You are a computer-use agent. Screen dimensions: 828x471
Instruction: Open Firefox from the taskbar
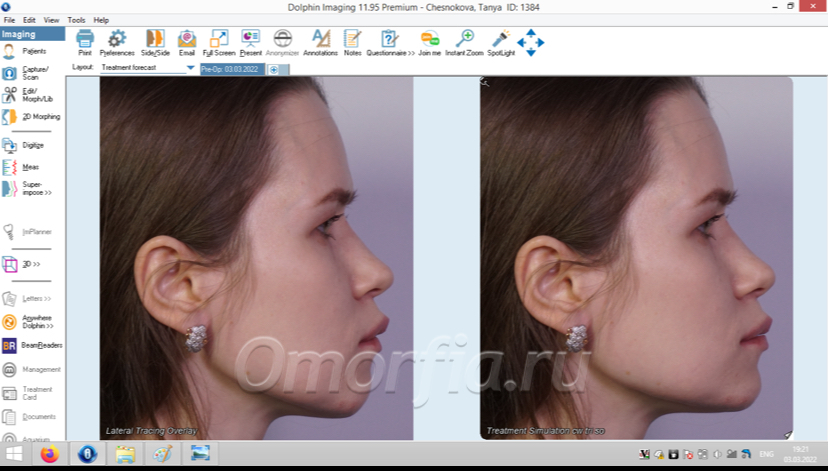click(x=50, y=454)
